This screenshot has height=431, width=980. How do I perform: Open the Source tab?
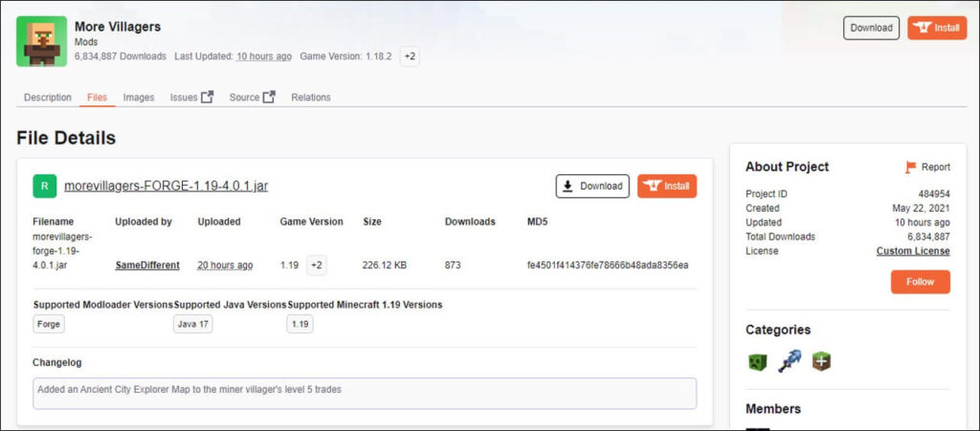[x=244, y=98]
